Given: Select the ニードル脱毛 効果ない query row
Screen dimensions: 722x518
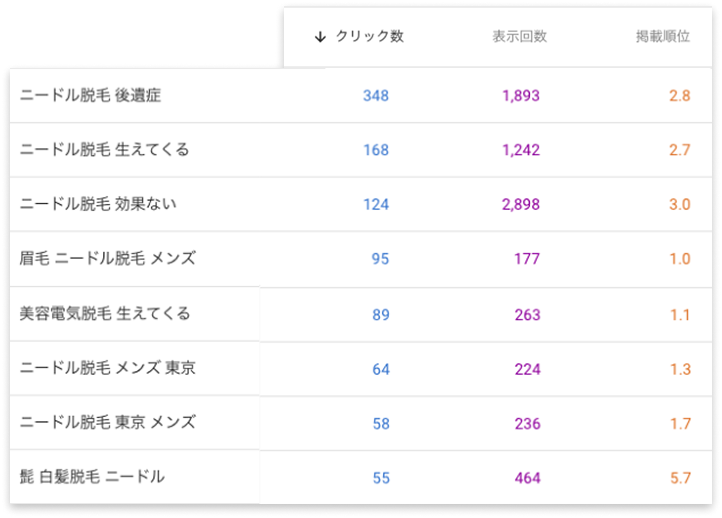Looking at the screenshot, I should coord(98,204).
